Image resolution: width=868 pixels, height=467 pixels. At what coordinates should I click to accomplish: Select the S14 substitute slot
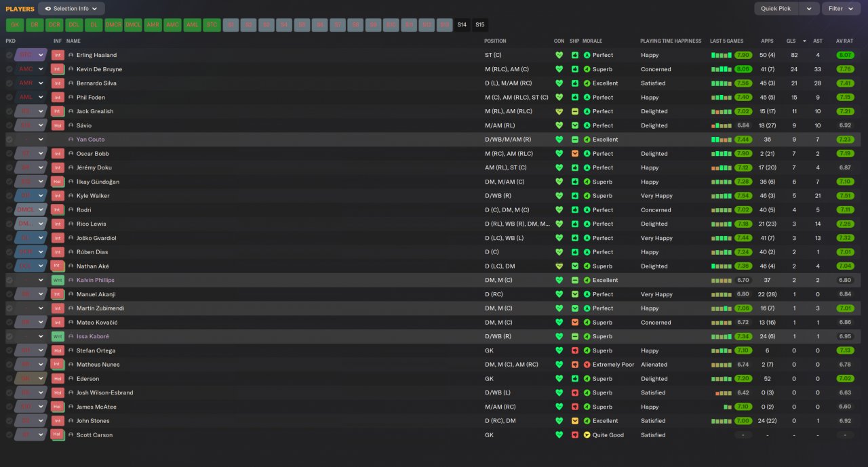coord(462,25)
